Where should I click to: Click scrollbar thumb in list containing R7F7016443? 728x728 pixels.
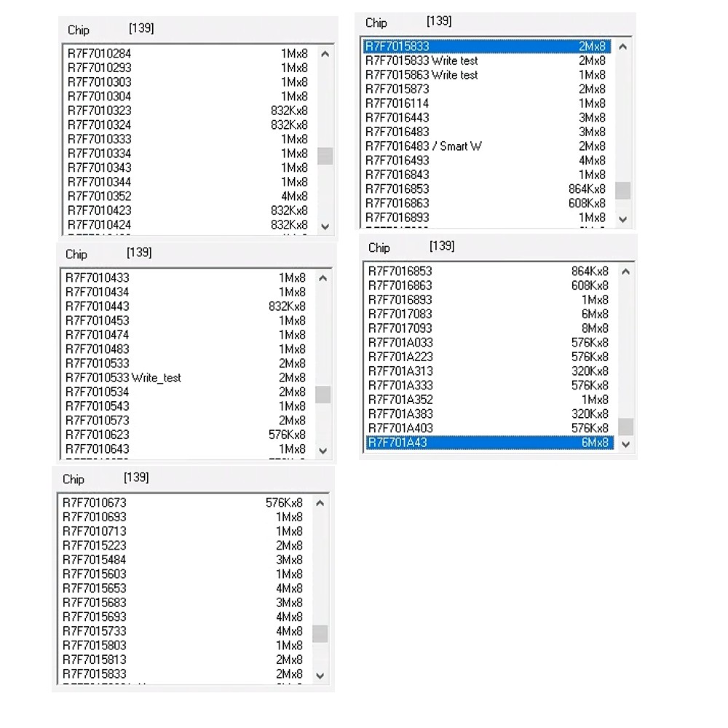622,190
